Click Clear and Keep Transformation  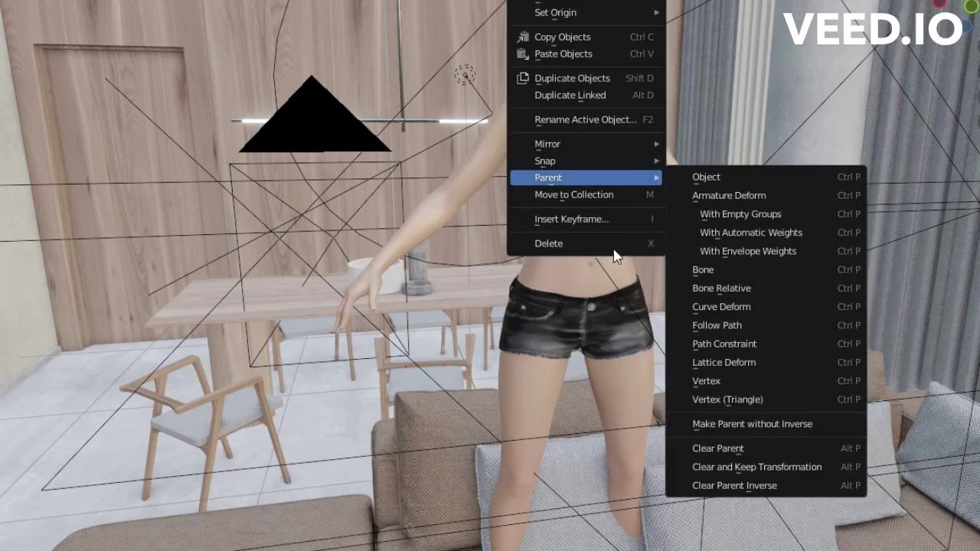pos(756,467)
